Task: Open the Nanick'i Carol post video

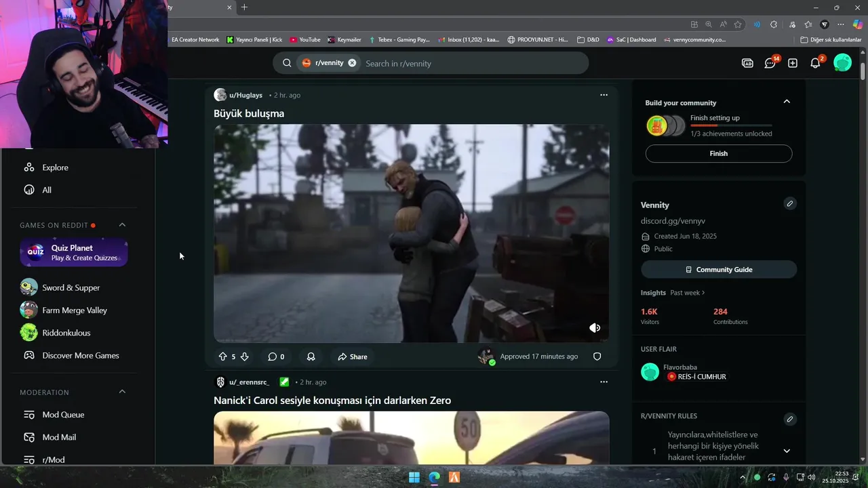Action: pos(411,437)
